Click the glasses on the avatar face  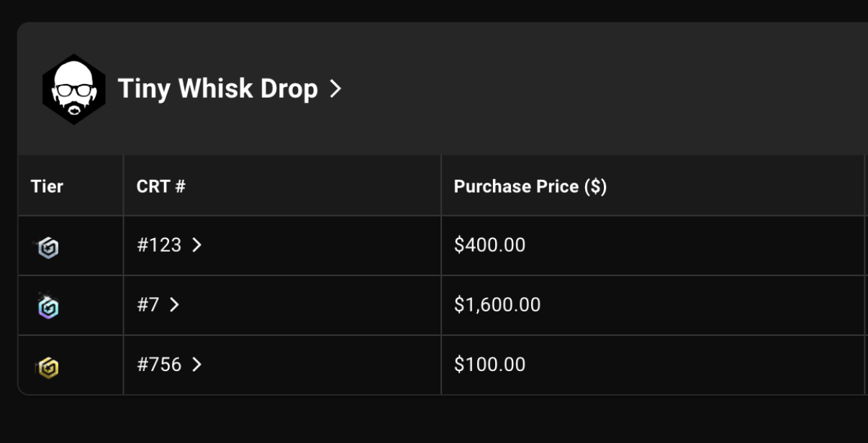74,91
